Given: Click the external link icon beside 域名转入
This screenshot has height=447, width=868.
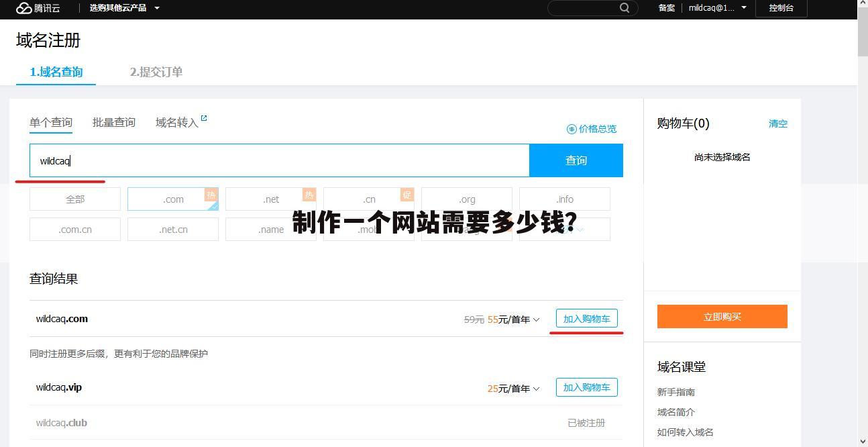Looking at the screenshot, I should tap(203, 117).
